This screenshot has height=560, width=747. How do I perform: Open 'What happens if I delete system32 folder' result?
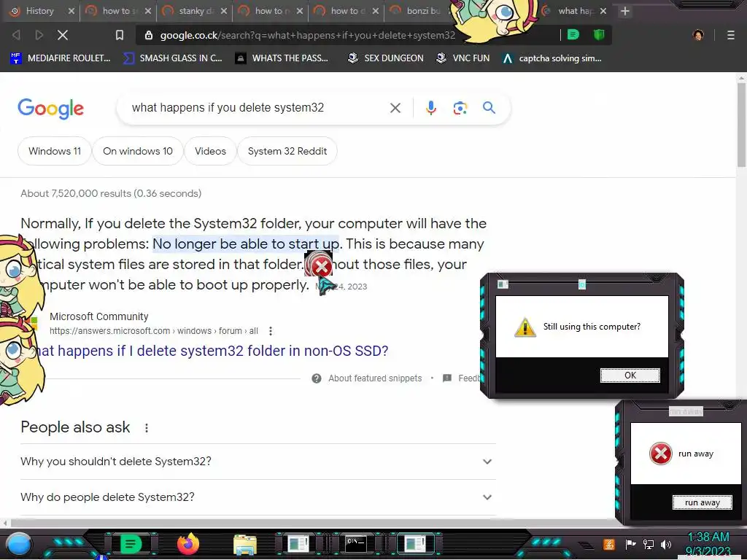212,351
